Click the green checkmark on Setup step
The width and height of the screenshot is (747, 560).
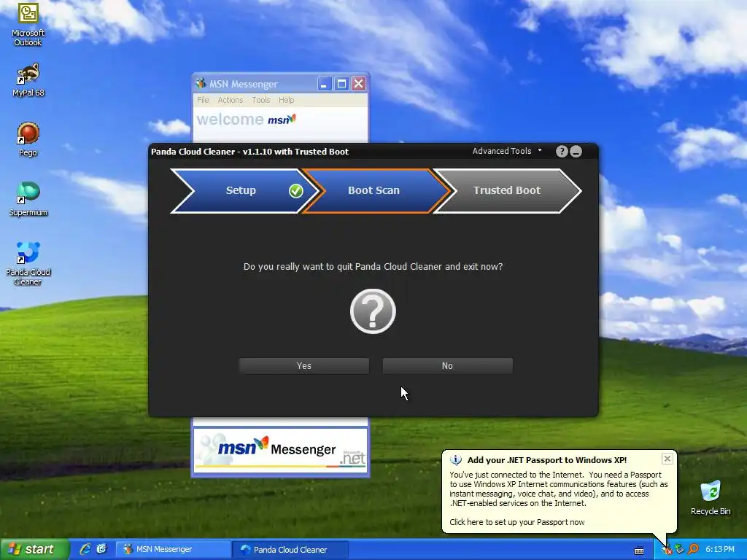[296, 190]
